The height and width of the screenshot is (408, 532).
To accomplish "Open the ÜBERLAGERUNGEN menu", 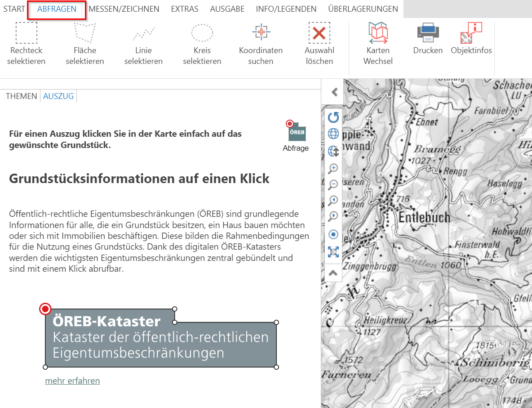I will click(x=363, y=9).
